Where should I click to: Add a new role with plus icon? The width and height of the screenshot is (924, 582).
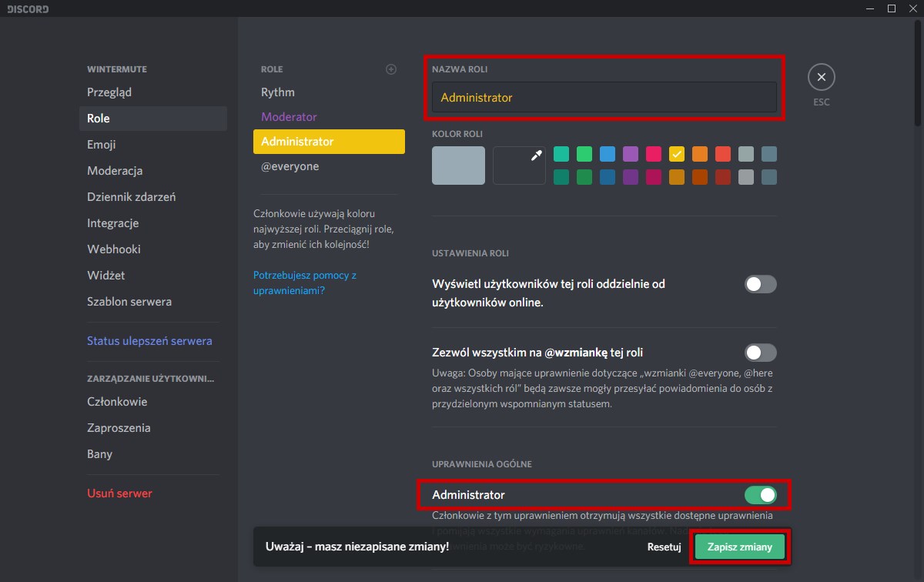click(x=391, y=69)
